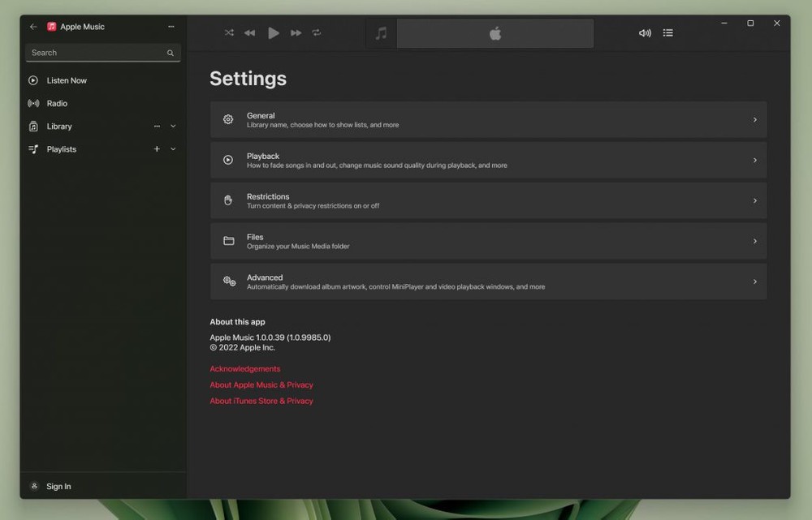Skip to the next track
Viewport: 812px width, 520px height.
(296, 33)
